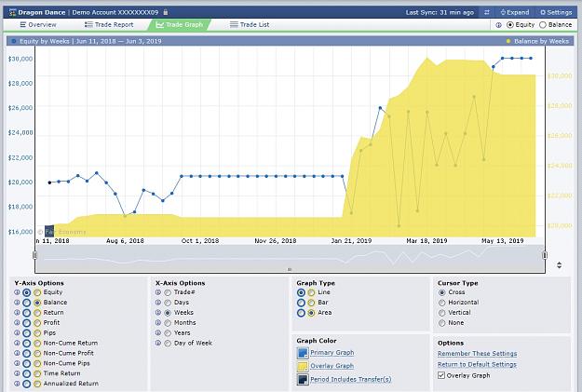Screen dimensions: 582x392
Task: Click the bottom resize grip of navigator
Action: click(290, 269)
